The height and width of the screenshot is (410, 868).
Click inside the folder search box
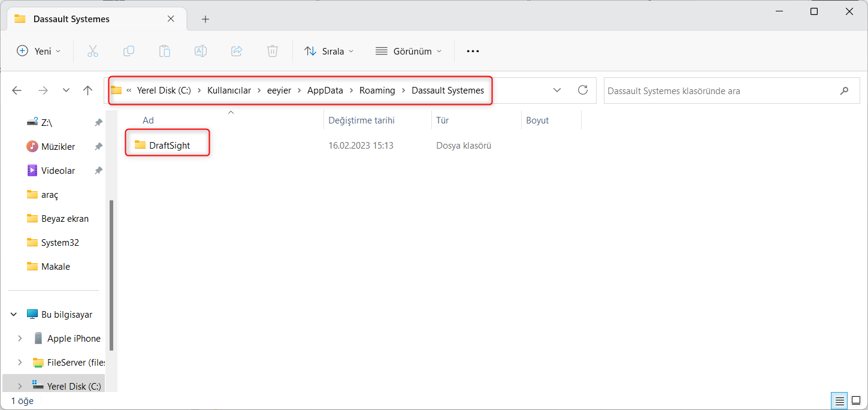coord(719,90)
